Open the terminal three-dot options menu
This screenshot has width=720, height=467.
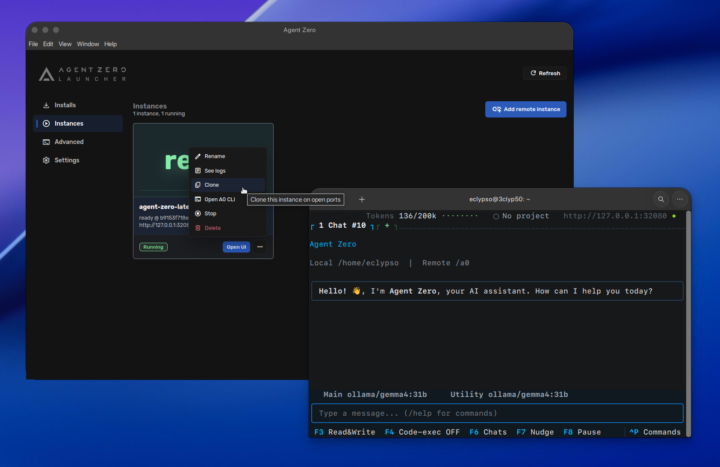point(680,199)
